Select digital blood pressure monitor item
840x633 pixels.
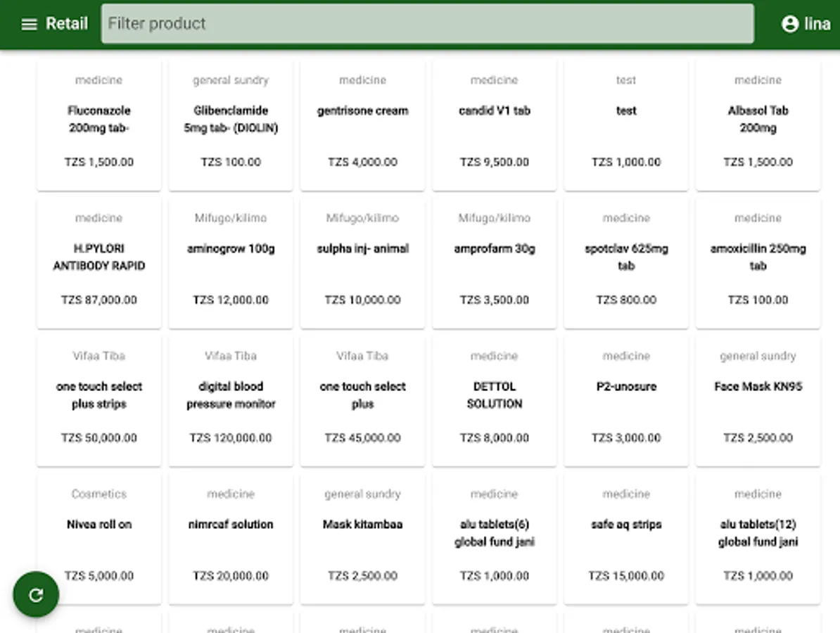pyautogui.click(x=231, y=401)
